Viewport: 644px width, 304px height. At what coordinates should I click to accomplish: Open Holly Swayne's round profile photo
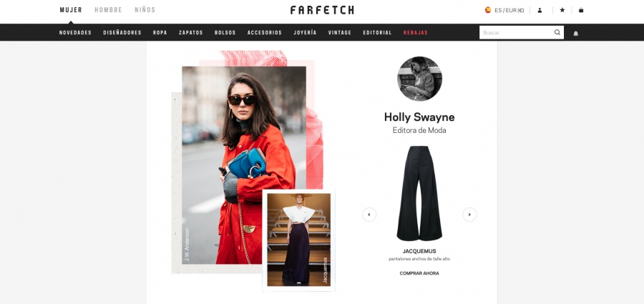point(419,79)
